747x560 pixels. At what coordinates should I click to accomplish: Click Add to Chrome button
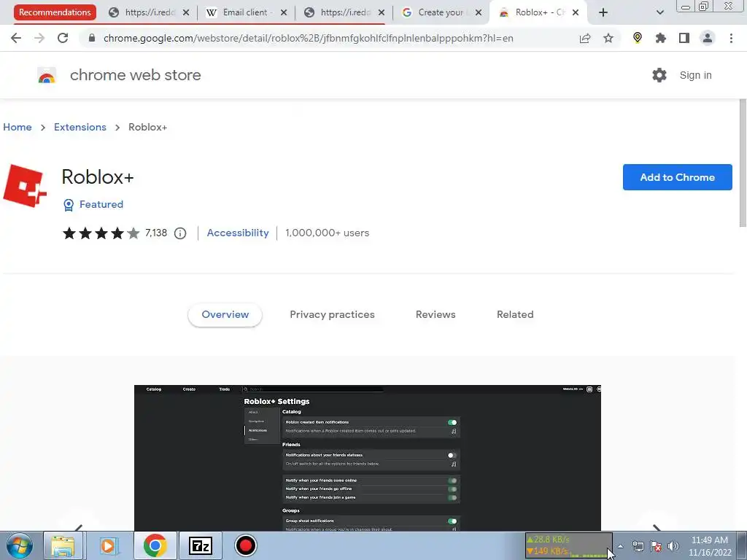[x=677, y=177]
